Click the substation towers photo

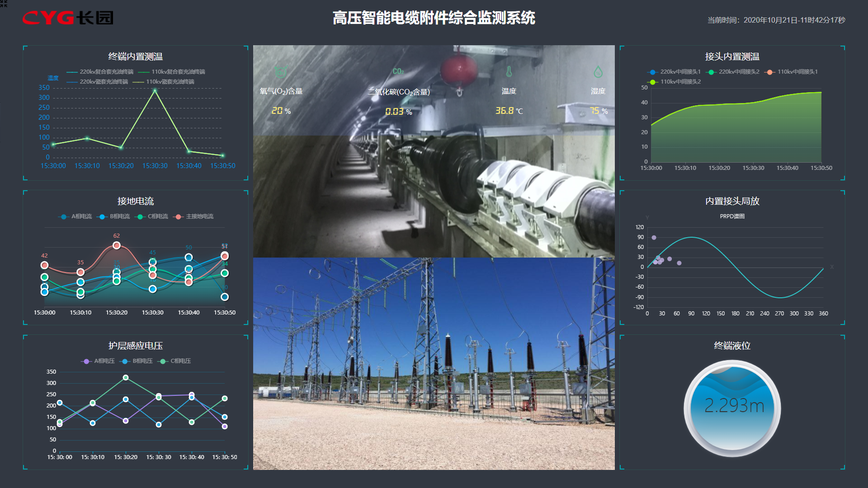pyautogui.click(x=434, y=364)
